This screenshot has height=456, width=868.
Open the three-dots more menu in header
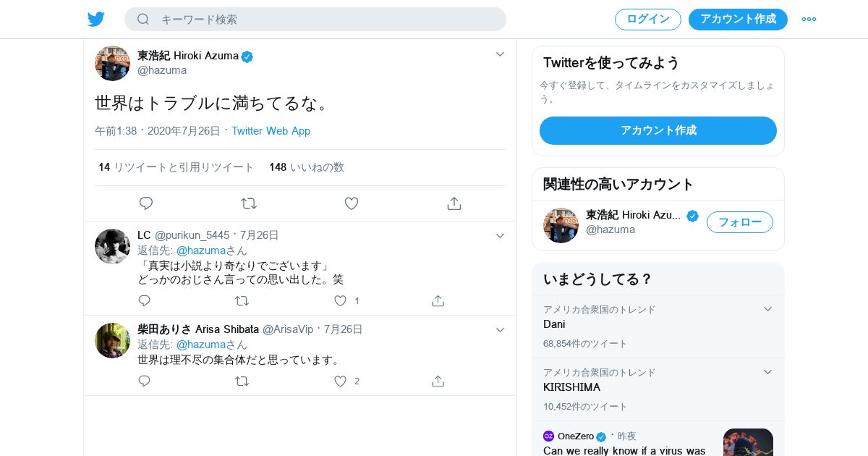(x=809, y=20)
